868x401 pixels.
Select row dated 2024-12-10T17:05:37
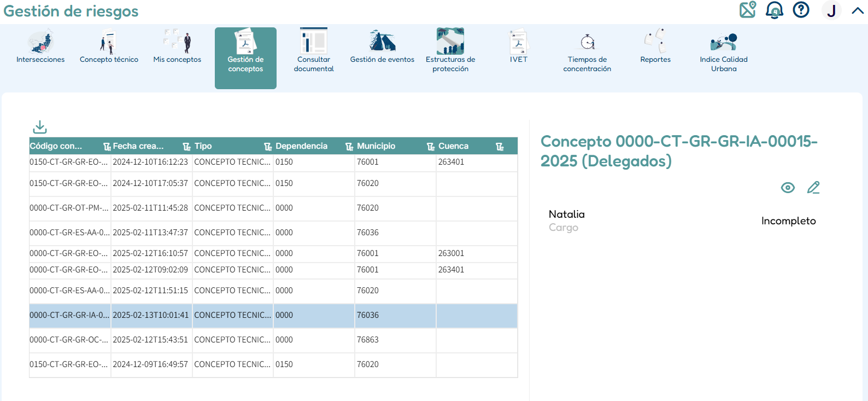pos(273,184)
